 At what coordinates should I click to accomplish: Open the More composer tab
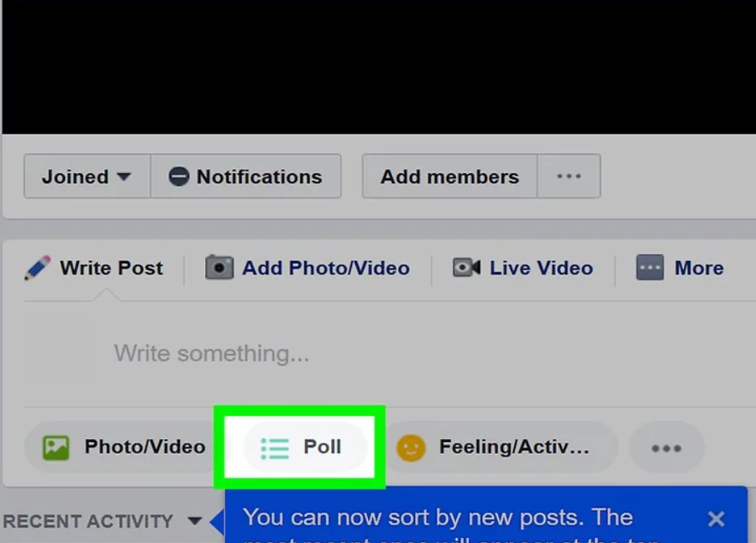(x=680, y=268)
